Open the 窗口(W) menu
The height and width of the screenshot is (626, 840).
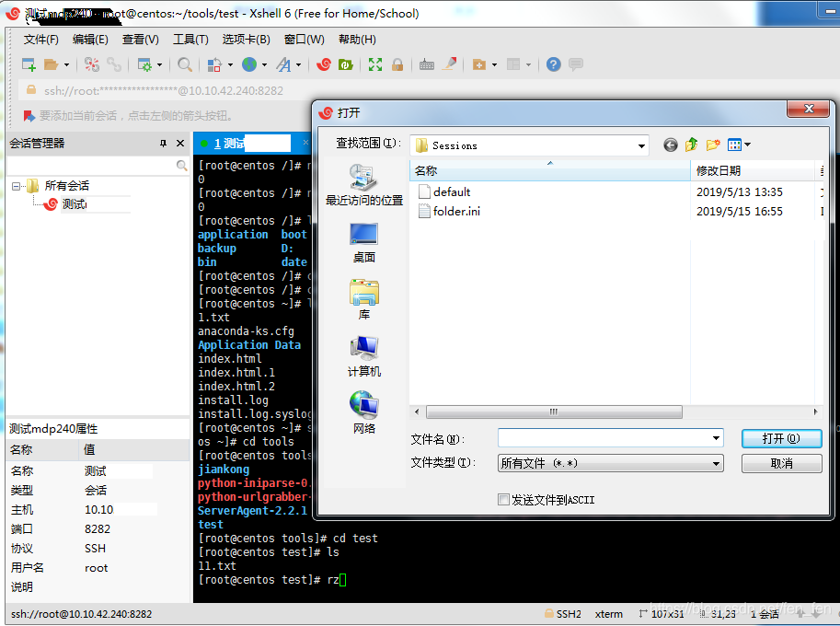305,40
